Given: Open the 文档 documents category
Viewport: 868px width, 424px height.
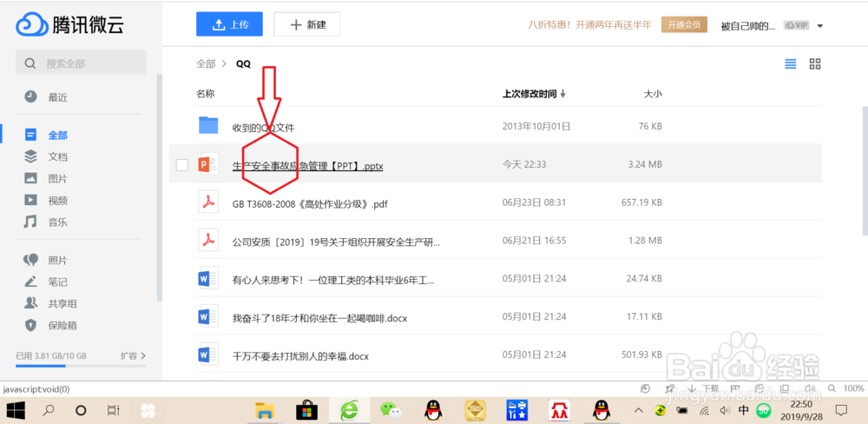Looking at the screenshot, I should click(x=57, y=157).
